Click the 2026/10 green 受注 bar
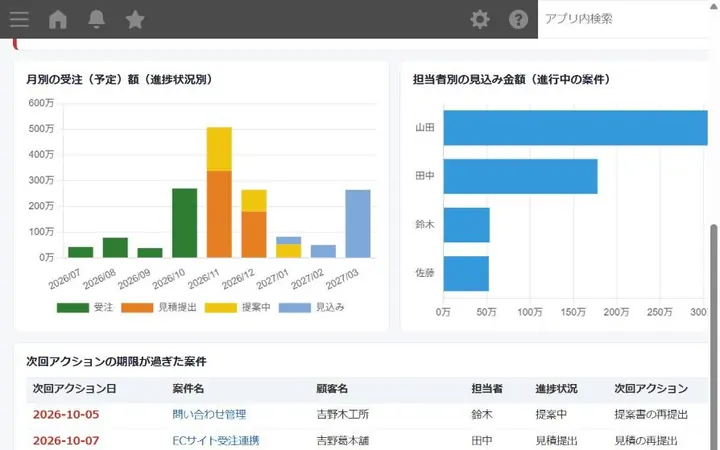The width and height of the screenshot is (720, 450). (185, 223)
